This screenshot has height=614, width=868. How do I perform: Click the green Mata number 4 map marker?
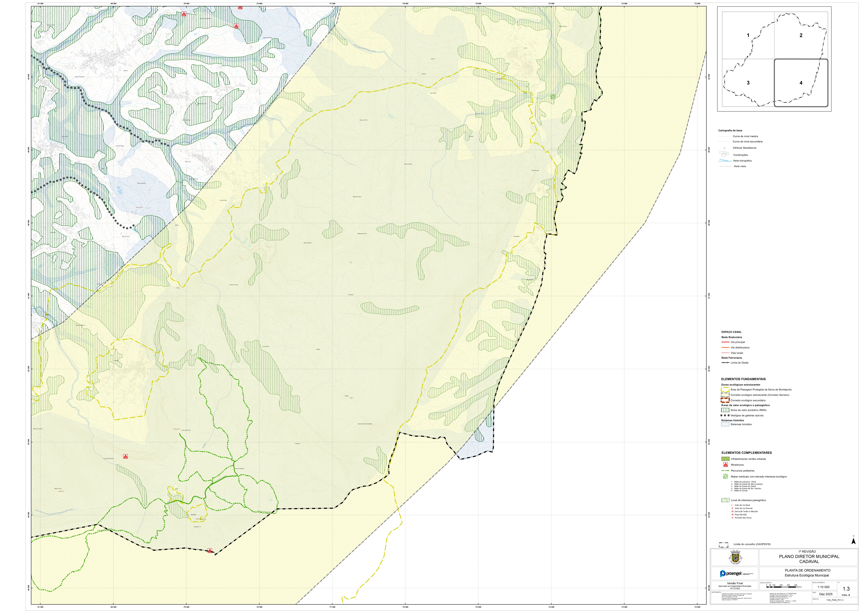click(553, 97)
